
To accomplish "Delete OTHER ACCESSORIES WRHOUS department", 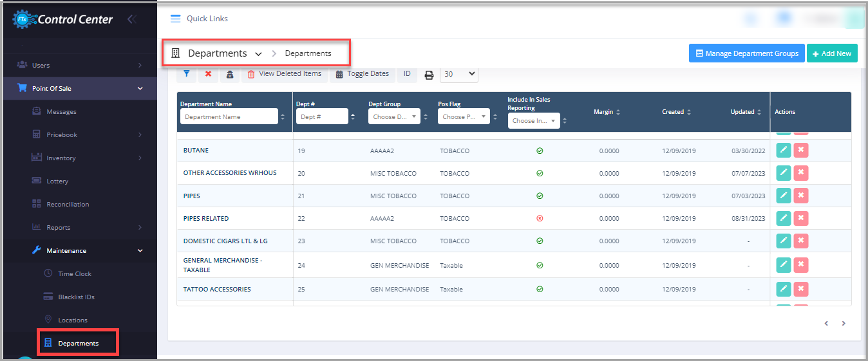I will pyautogui.click(x=801, y=173).
